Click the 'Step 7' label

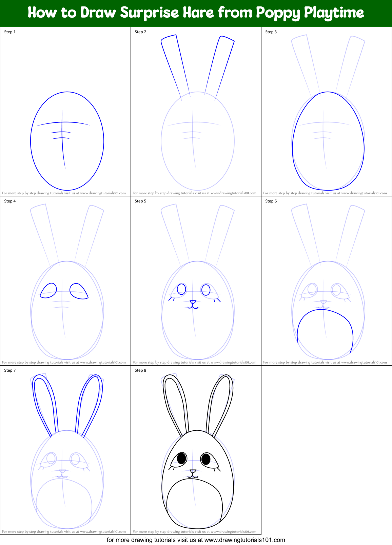point(10,370)
